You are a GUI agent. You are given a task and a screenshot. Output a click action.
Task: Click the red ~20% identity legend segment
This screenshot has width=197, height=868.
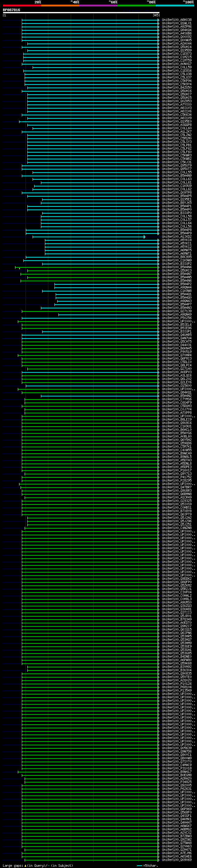tap(22, 6)
